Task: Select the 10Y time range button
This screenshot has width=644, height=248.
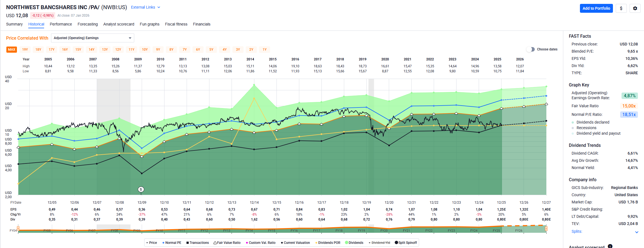Action: point(145,50)
